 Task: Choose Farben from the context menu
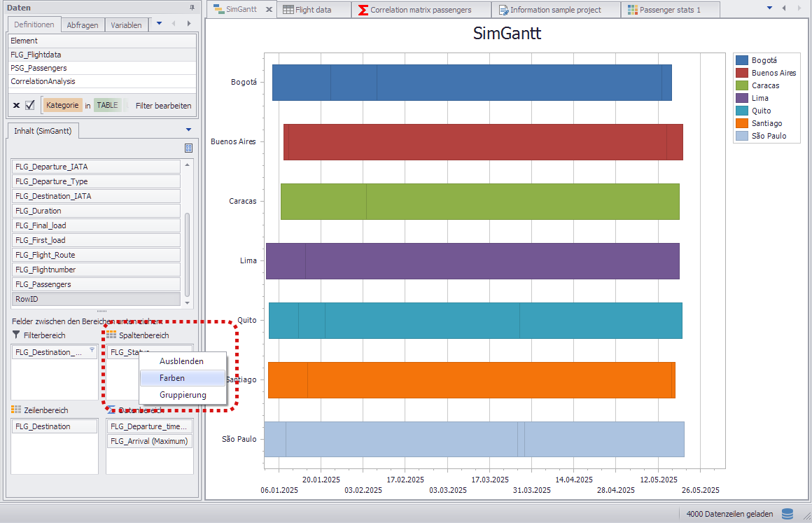[172, 378]
